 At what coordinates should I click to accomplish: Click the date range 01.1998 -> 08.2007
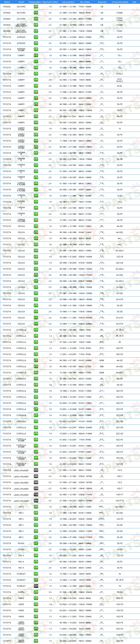68,501
